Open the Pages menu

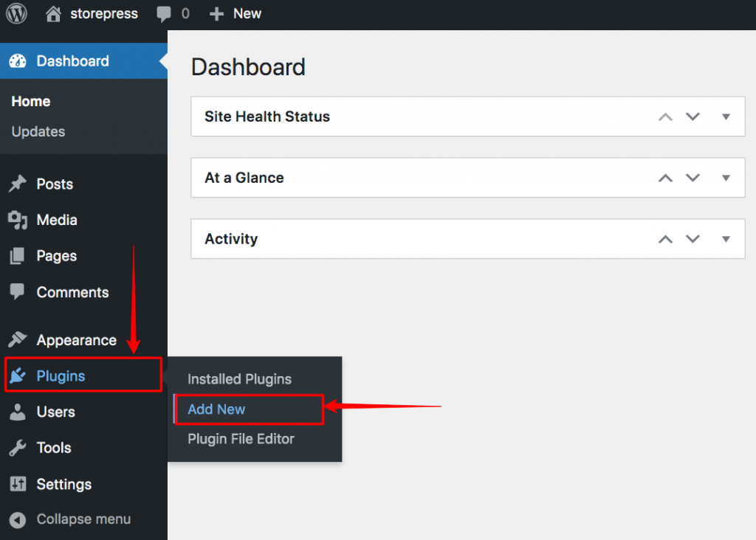[x=57, y=256]
